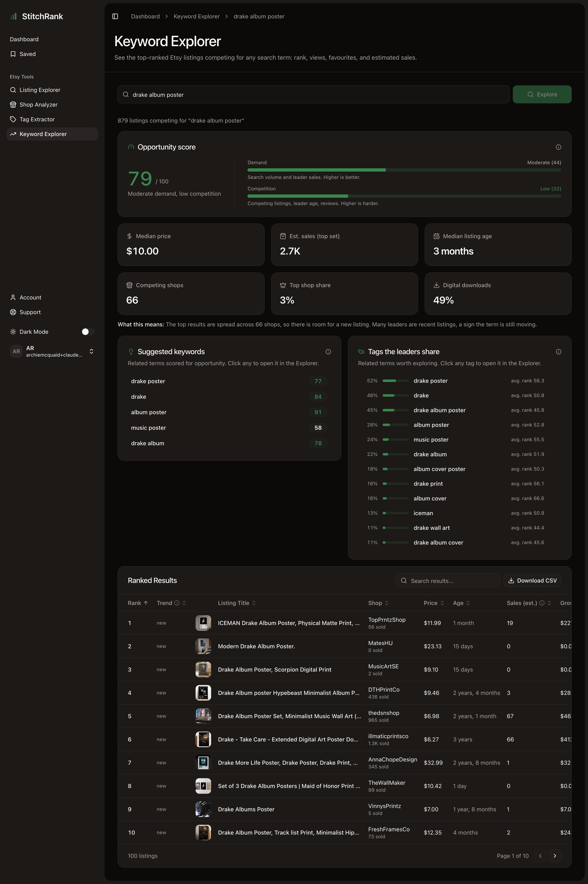The image size is (588, 884).
Task: Show Trend column info icon
Action: [x=177, y=603]
